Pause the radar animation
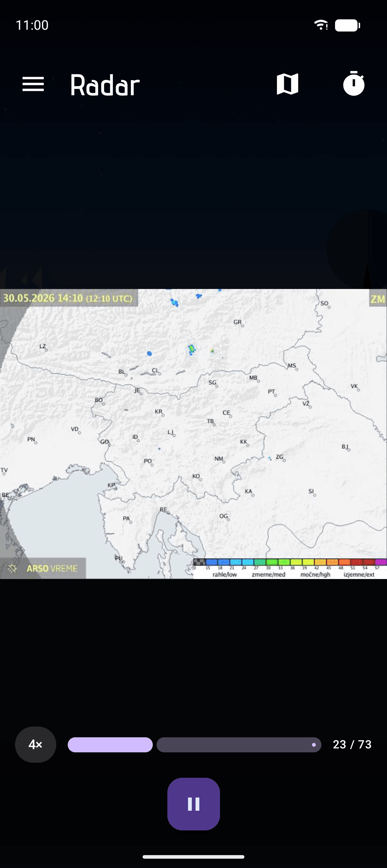Screen dimensions: 387x868 193,804
